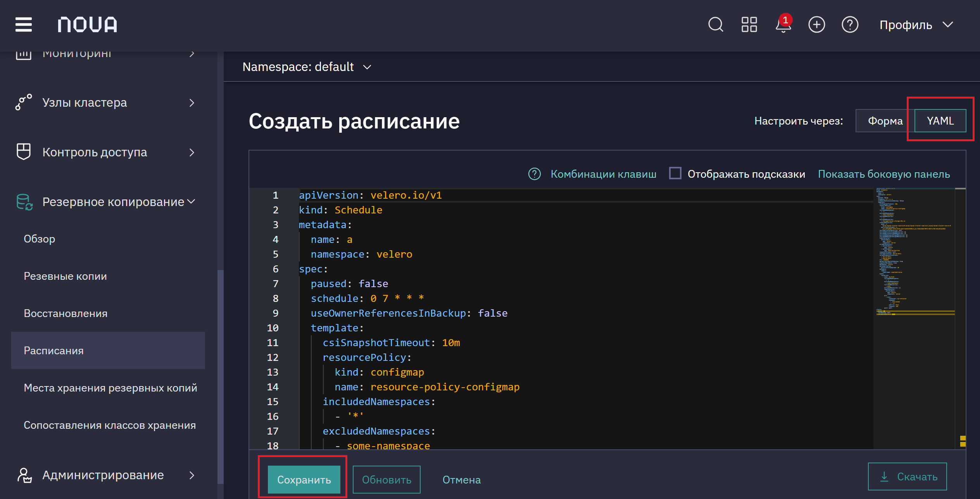Toggle the Отображать подсказки checkbox
This screenshot has height=499, width=980.
click(675, 173)
